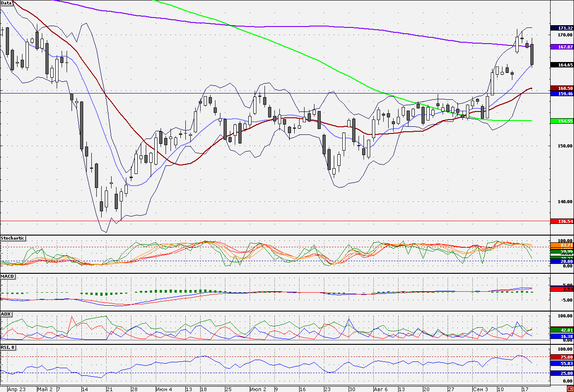Image resolution: width=574 pixels, height=392 pixels.
Task: Click the 171.32 upper band price tag
Action: point(562,28)
